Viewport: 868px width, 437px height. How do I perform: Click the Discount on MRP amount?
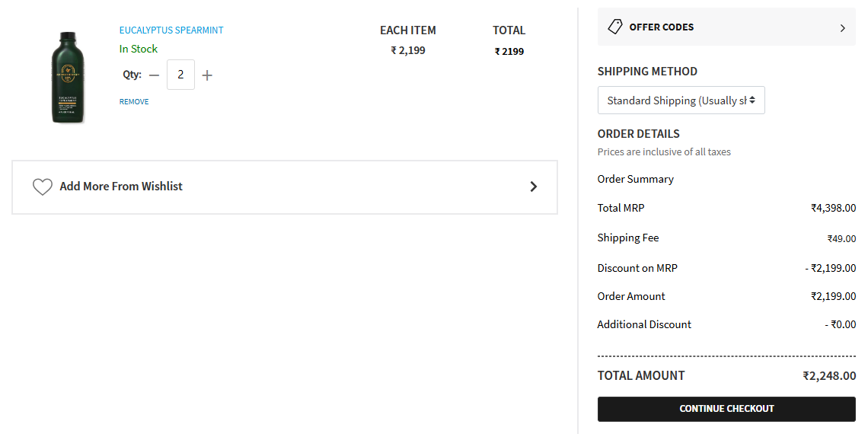coord(831,268)
